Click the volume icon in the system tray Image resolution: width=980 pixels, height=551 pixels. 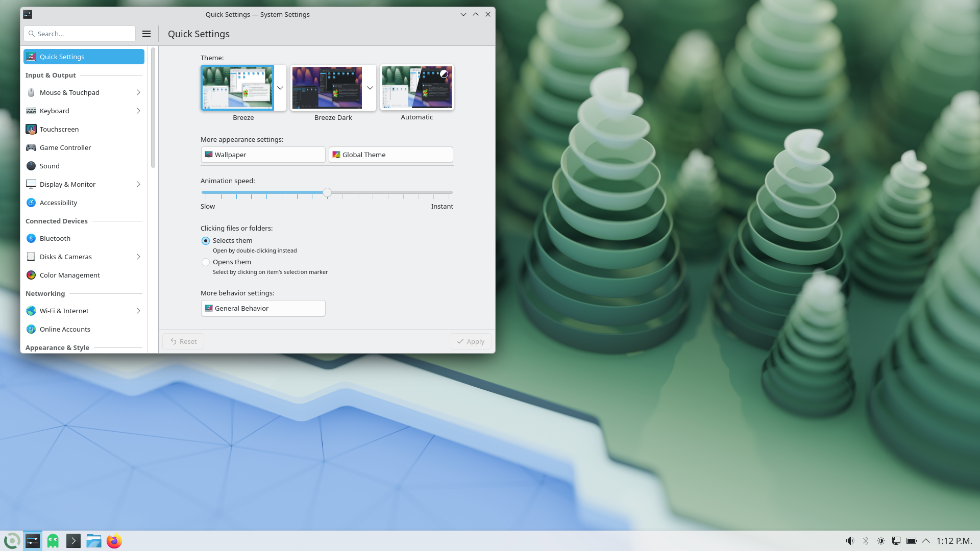pos(850,541)
